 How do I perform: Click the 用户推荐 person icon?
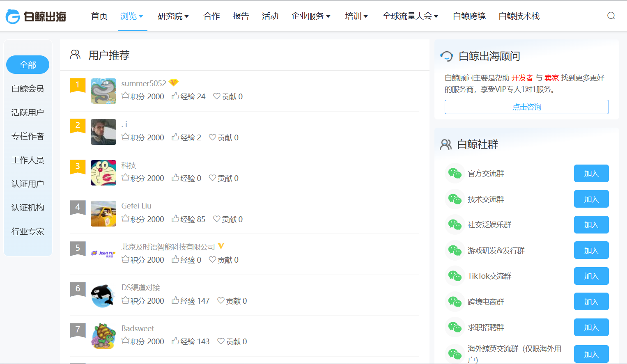click(x=75, y=55)
